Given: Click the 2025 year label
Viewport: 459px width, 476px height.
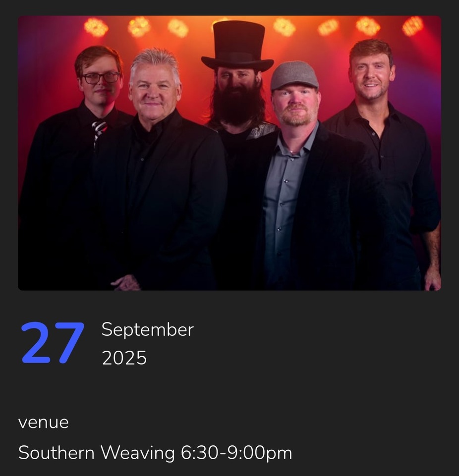Looking at the screenshot, I should point(124,358).
